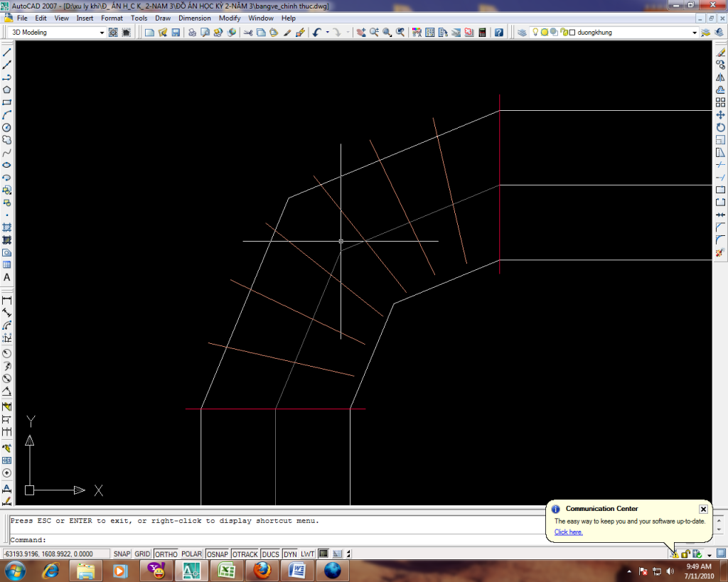
Task: Select the Copy Object tool
Action: click(720, 65)
